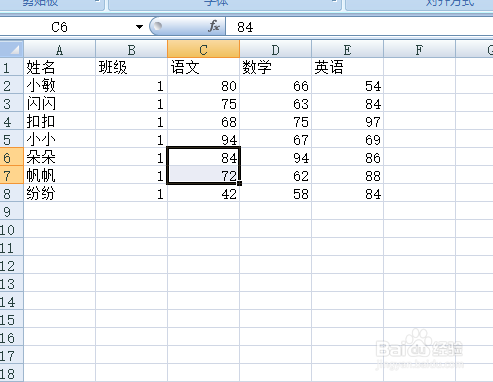Click the name cell 小小
493x382 pixels.
(x=60, y=139)
